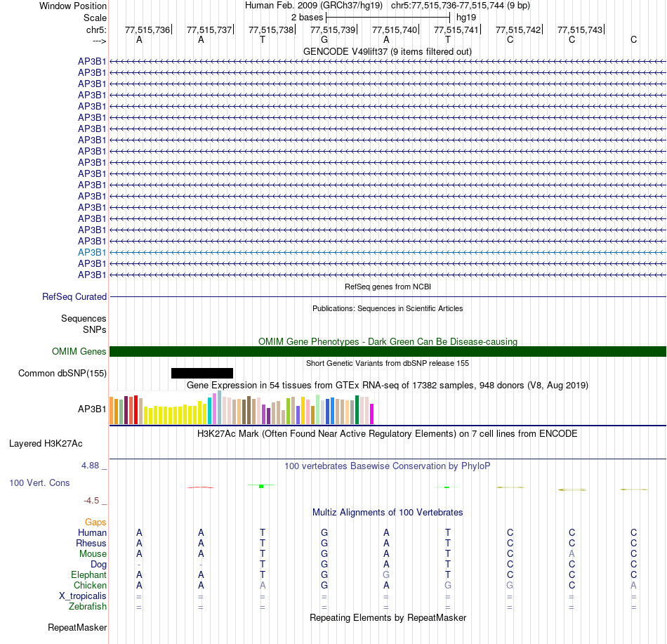The height and width of the screenshot is (644, 667).
Task: Click the gray mismatched A in Mouse row
Action: (572, 554)
